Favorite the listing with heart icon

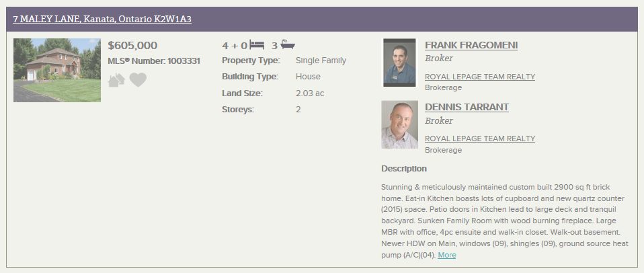tap(138, 79)
